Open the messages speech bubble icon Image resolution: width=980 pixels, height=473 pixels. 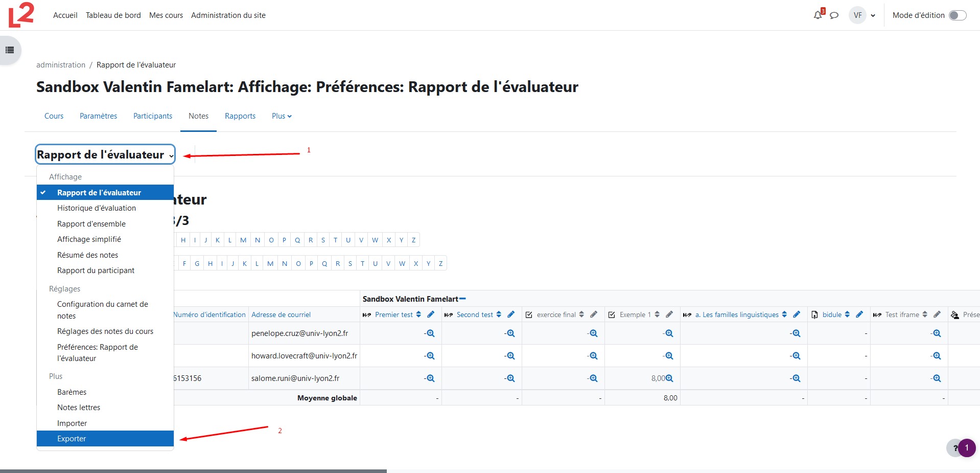click(834, 15)
